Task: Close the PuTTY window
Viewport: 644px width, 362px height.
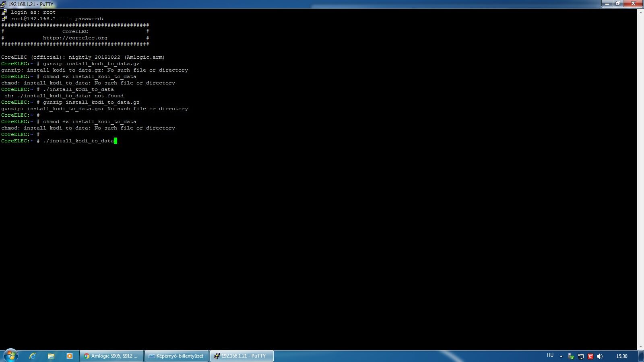Action: click(633, 4)
